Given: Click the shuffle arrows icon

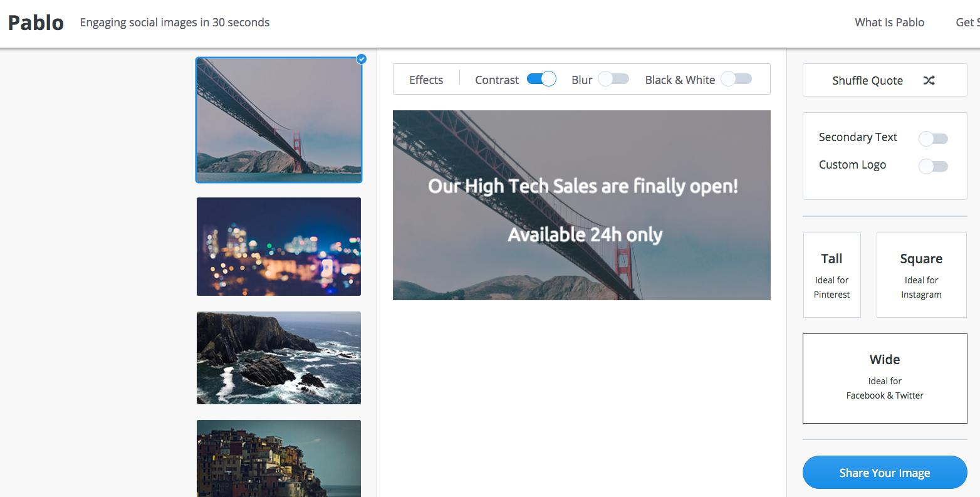Looking at the screenshot, I should coord(929,80).
